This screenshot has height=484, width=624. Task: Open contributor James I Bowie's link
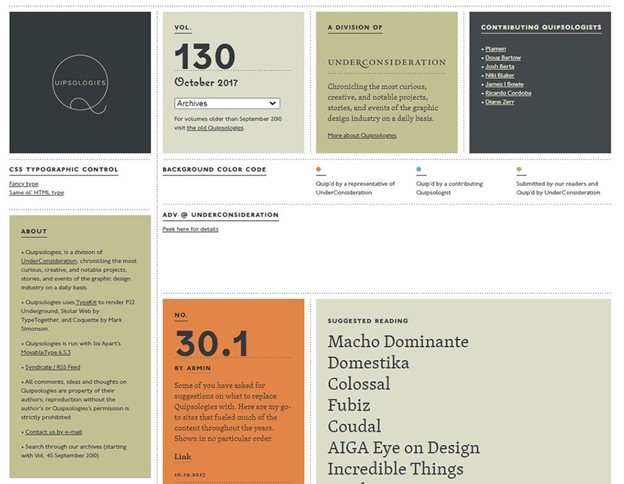click(x=504, y=84)
